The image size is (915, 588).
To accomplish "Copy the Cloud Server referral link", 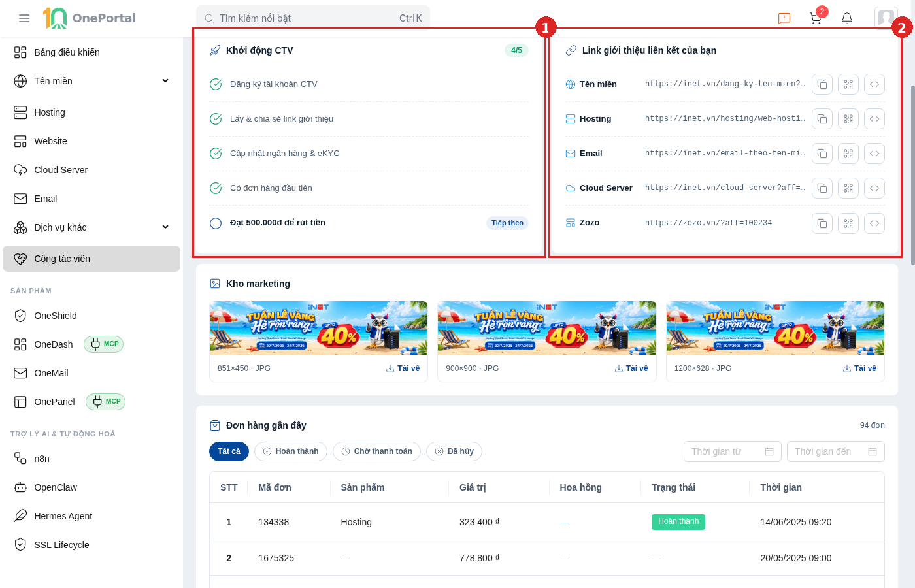I will click(822, 188).
